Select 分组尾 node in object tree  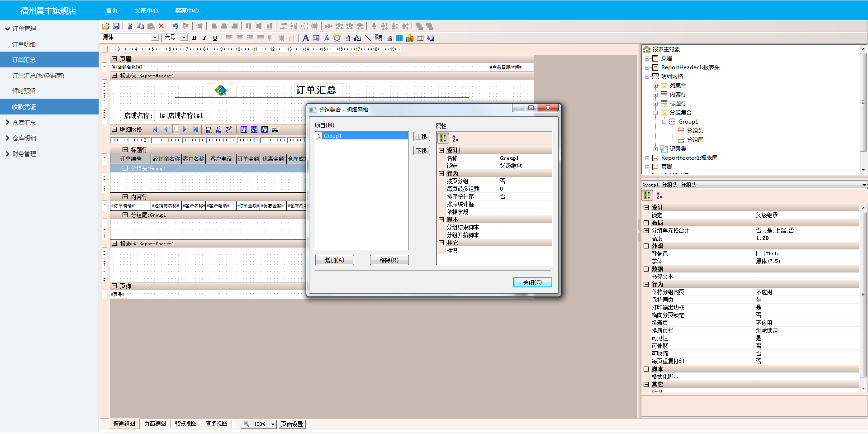[695, 140]
